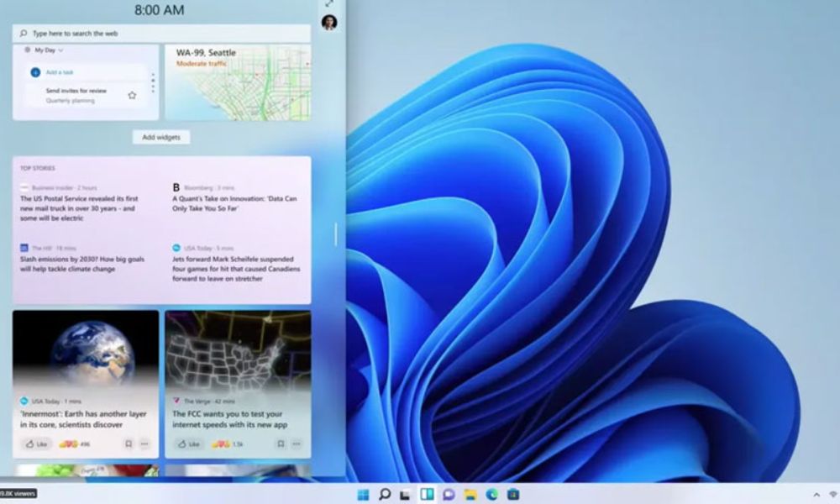Image resolution: width=840 pixels, height=504 pixels.
Task: Open the user profile avatar
Action: [328, 23]
